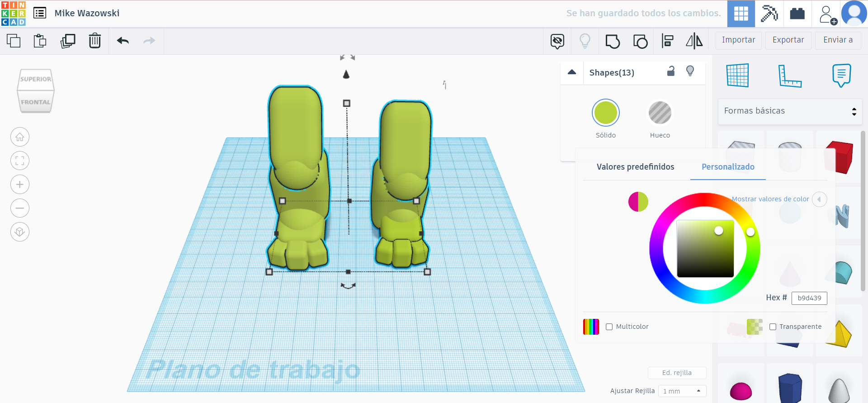Select the Hueco hole option
Viewport: 868px width, 403px height.
tap(660, 113)
